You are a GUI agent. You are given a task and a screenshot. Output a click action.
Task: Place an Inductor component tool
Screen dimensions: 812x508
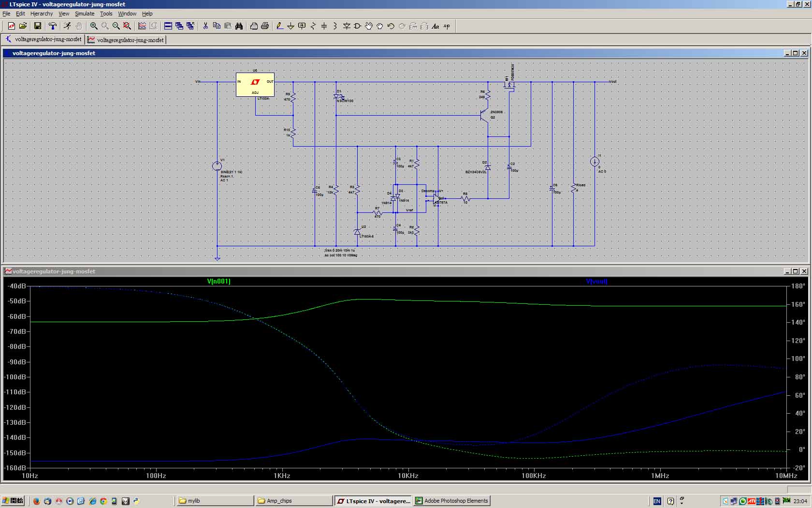[x=335, y=26]
